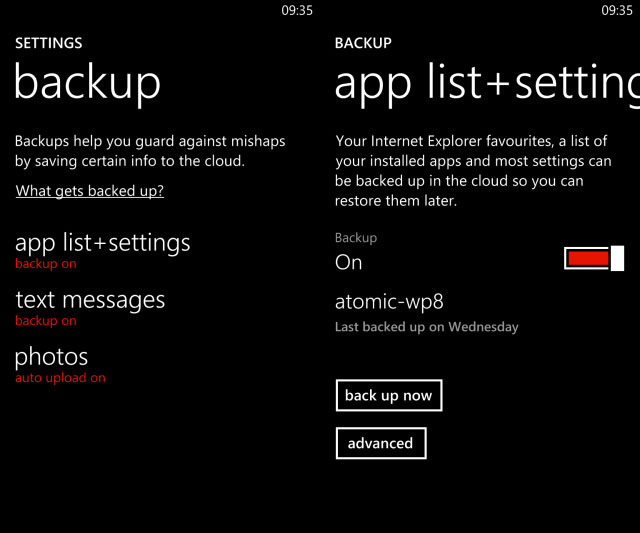Tap the "back up now" button
Screen dimensions: 640x533
388,396
